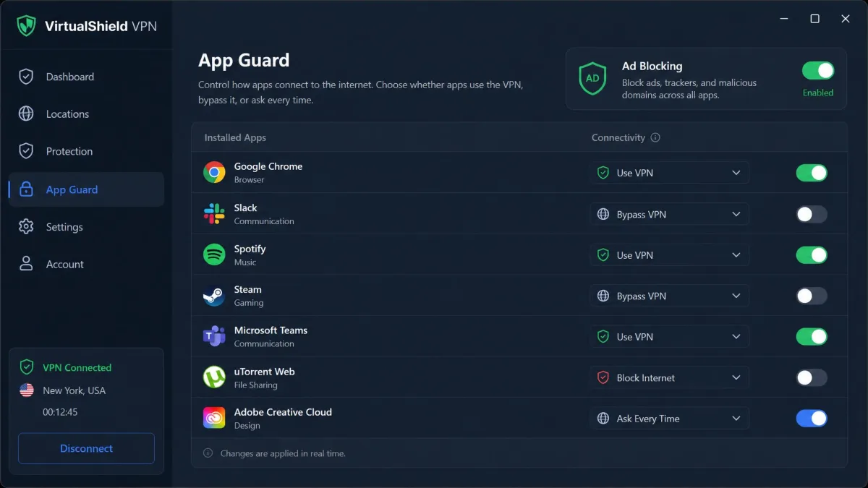This screenshot has width=868, height=488.
Task: Open the Slack Bypass VPN dropdown
Action: pyautogui.click(x=669, y=214)
